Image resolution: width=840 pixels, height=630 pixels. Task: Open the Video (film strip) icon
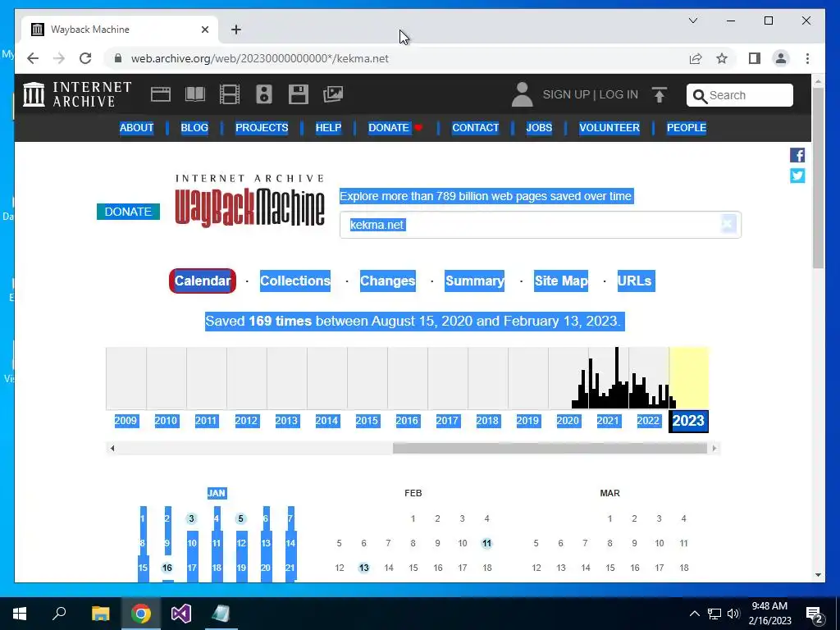pyautogui.click(x=230, y=94)
